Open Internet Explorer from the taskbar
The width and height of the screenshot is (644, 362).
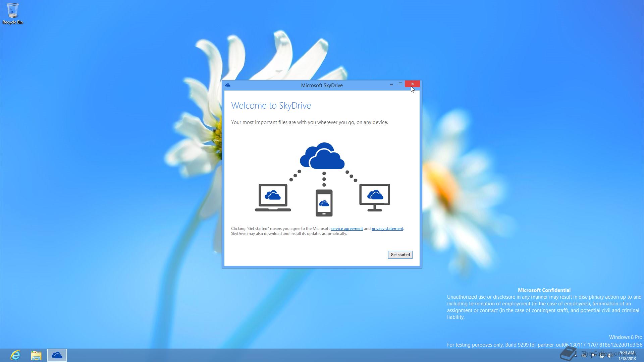[x=15, y=355]
